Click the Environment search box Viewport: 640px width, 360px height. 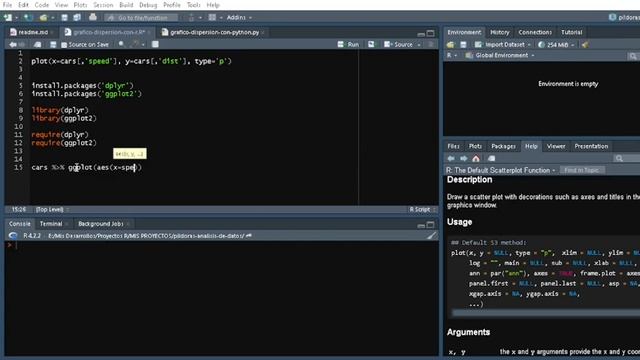coord(633,56)
